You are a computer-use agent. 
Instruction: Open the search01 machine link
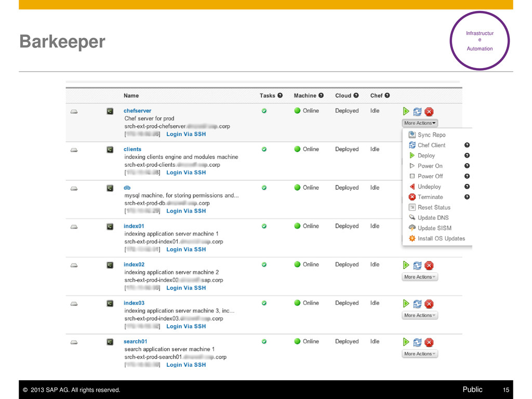136,341
